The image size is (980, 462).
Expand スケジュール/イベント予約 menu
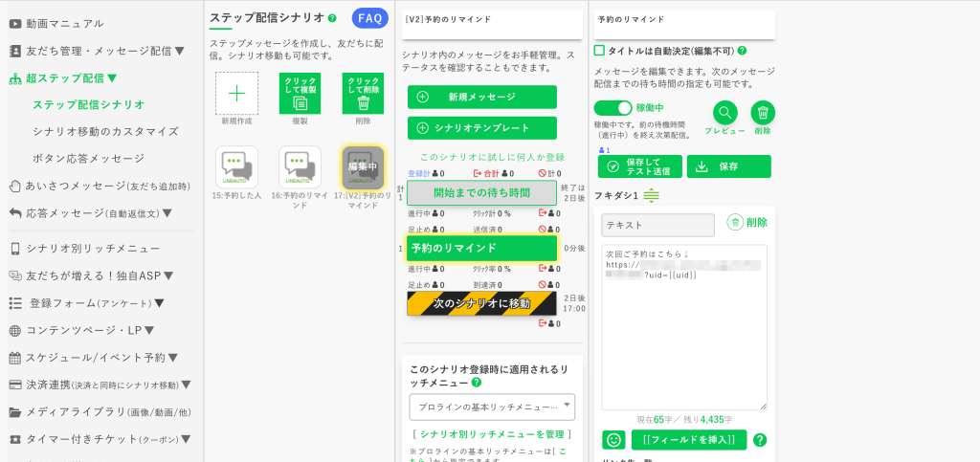[94, 358]
